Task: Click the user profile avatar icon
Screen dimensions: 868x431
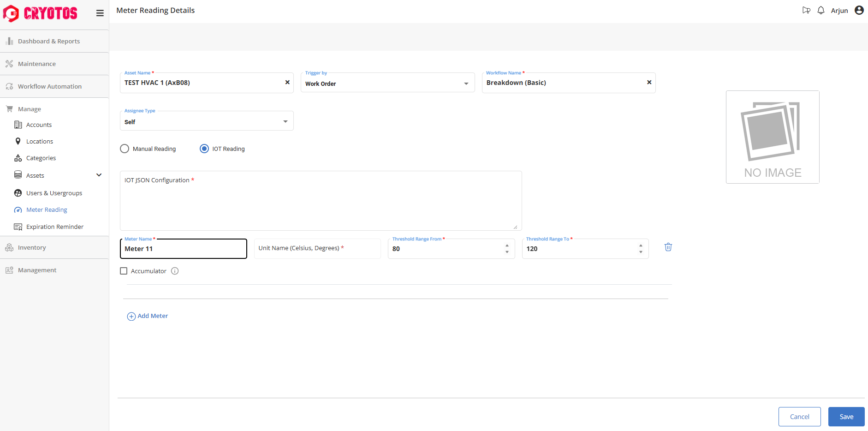Action: click(x=859, y=10)
